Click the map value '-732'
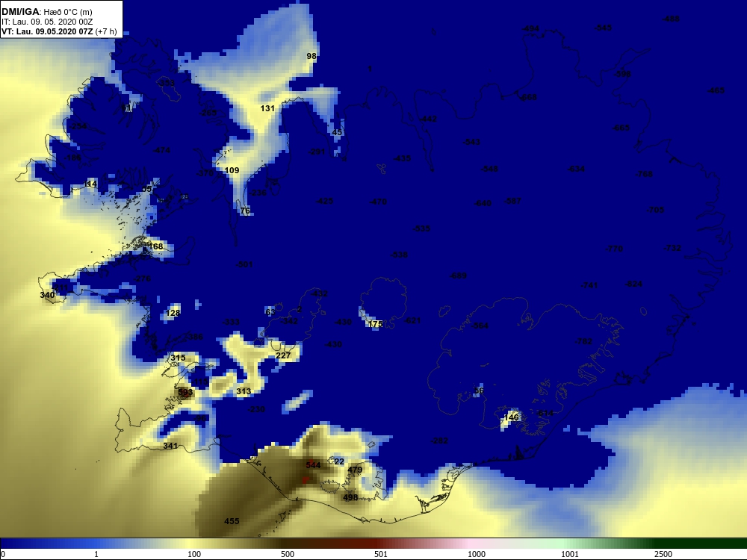The height and width of the screenshot is (560, 747). [672, 248]
